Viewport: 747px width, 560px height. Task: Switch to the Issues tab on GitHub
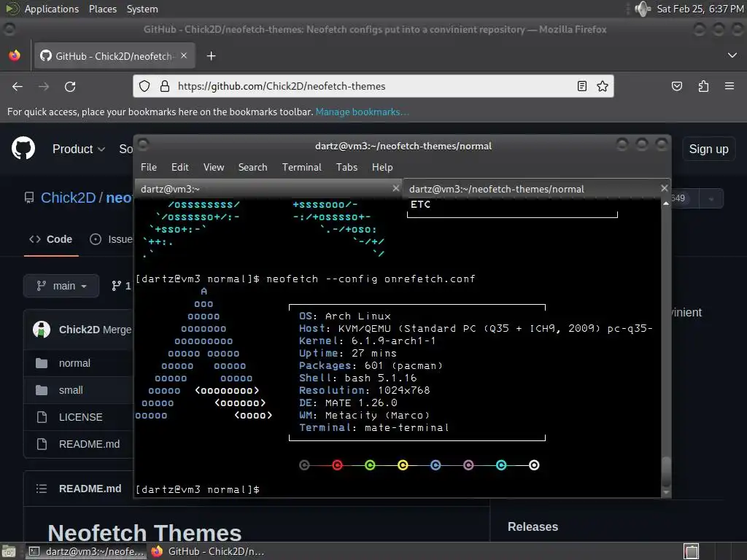111,239
